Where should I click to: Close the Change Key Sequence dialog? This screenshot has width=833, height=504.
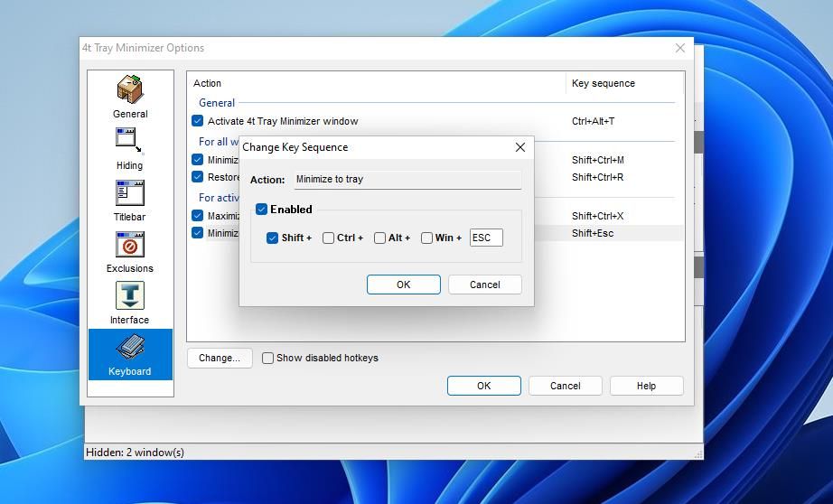pyautogui.click(x=519, y=147)
